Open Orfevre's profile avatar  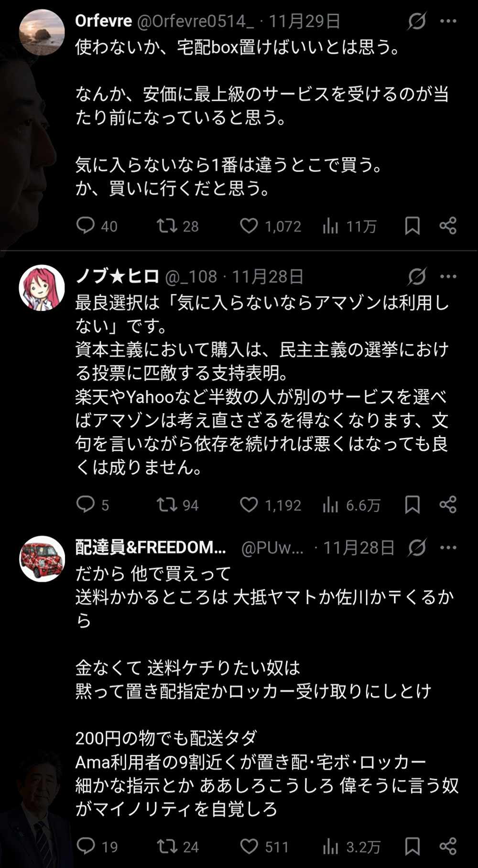tap(42, 32)
